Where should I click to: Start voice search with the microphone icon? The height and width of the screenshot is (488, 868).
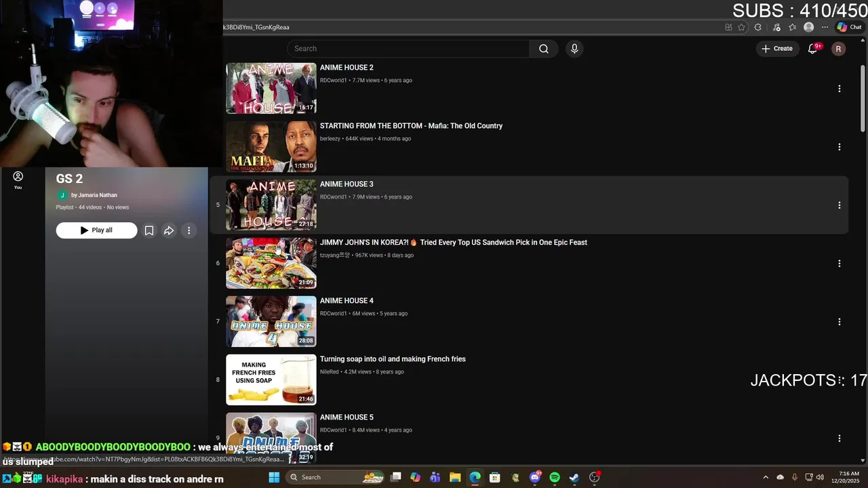point(574,49)
